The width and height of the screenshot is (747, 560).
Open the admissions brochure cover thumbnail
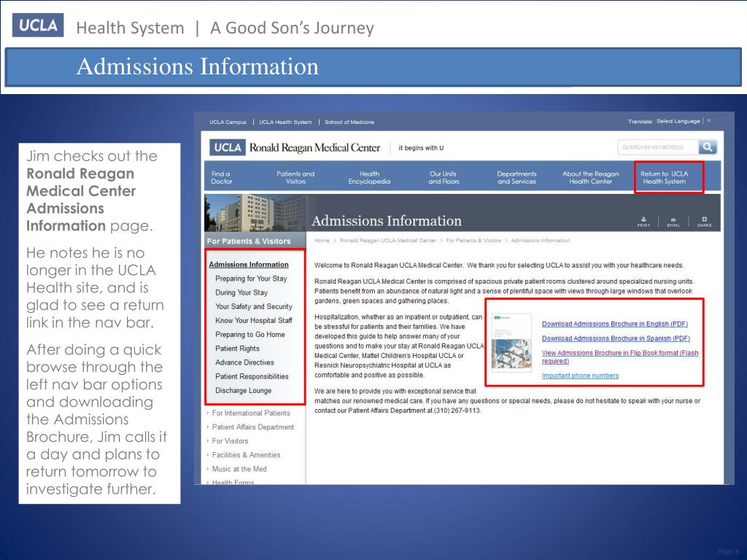(511, 343)
